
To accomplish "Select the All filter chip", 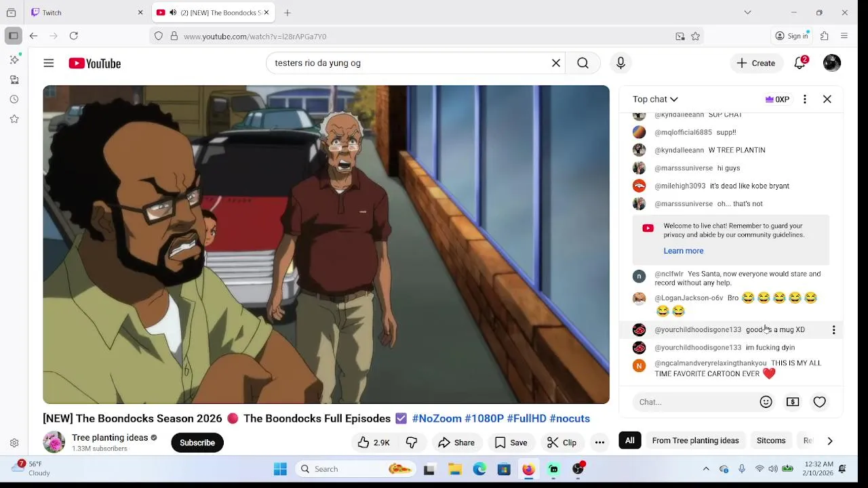I will click(630, 441).
